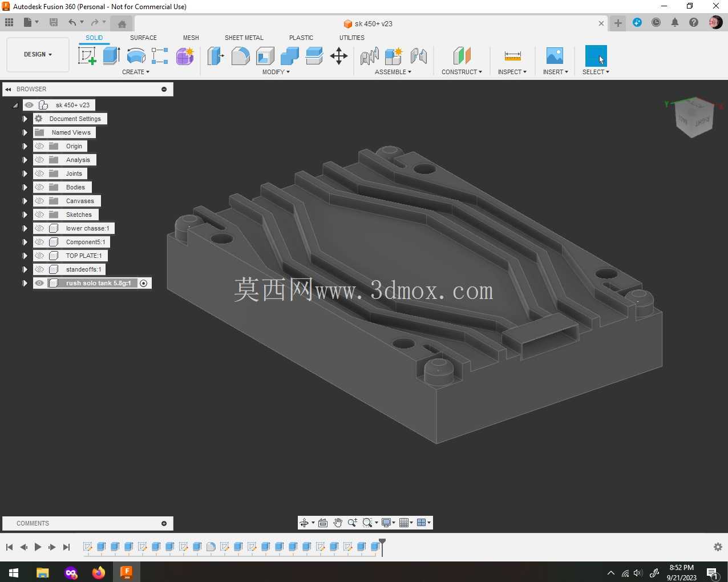Toggle visibility of Canvases folder
Screen dimensions: 728x582
coord(39,201)
